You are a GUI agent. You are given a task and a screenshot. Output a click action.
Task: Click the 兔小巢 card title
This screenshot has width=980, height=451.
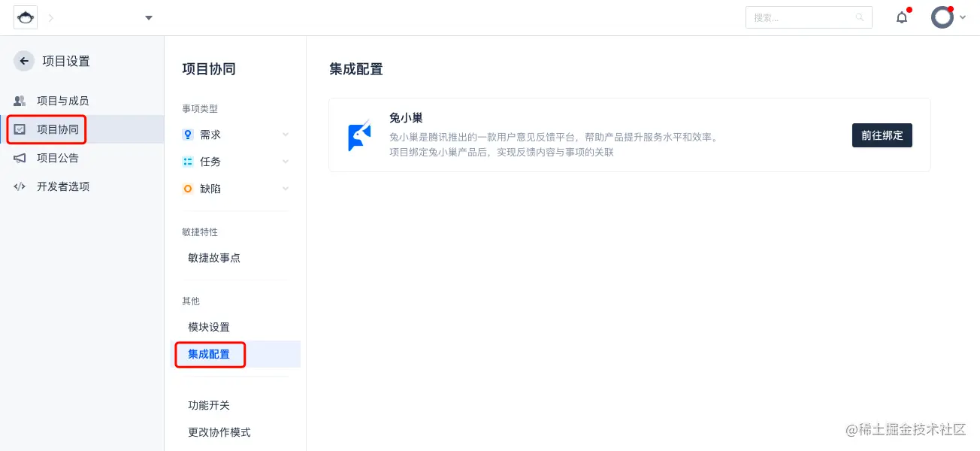coord(406,118)
